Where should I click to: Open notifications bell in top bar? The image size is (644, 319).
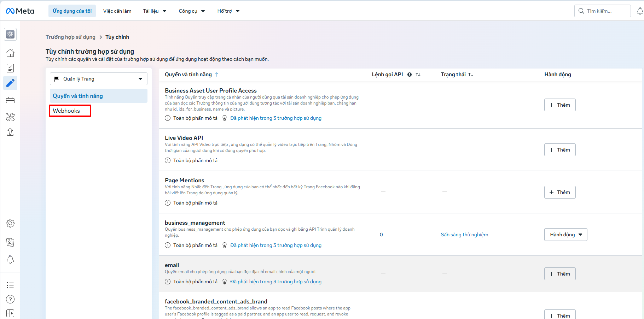tap(640, 11)
